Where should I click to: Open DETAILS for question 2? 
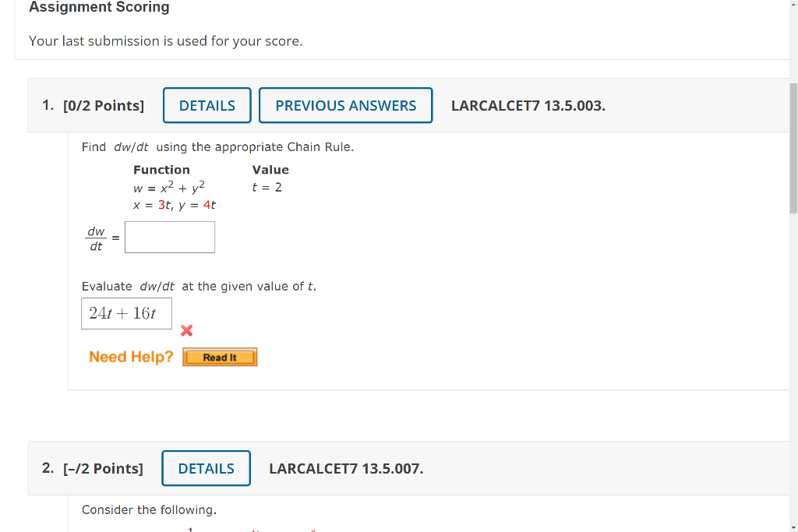[x=206, y=468]
